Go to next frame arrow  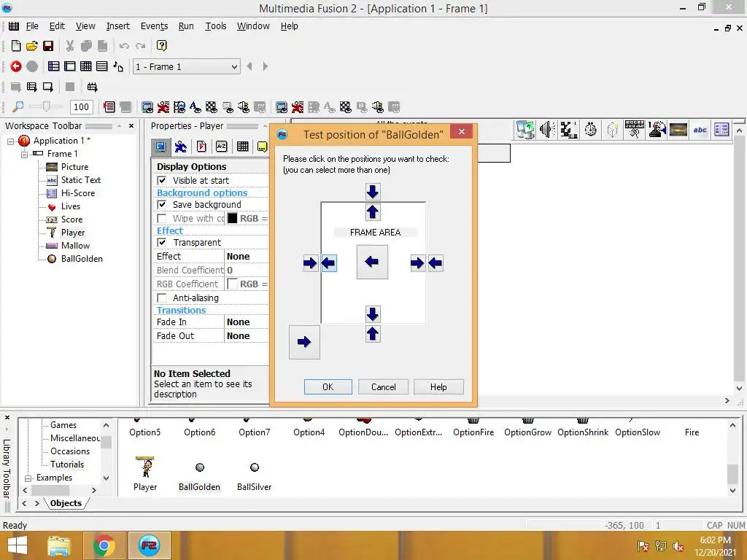pyautogui.click(x=266, y=66)
